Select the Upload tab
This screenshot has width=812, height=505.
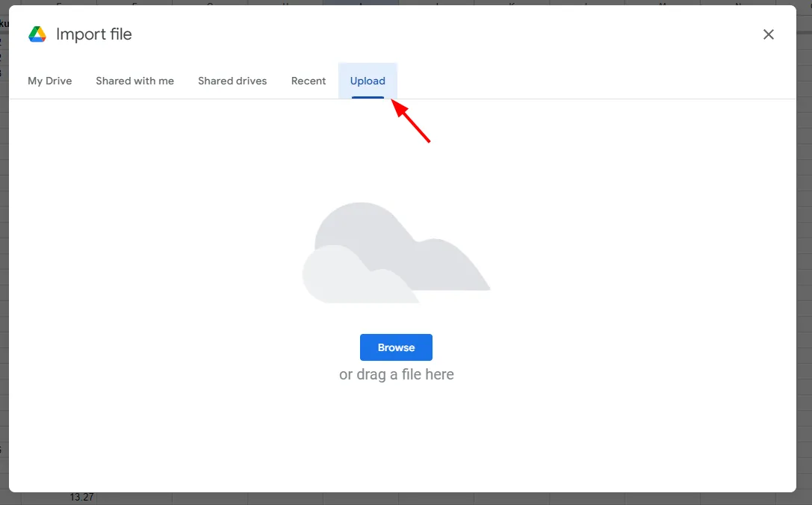tap(368, 81)
